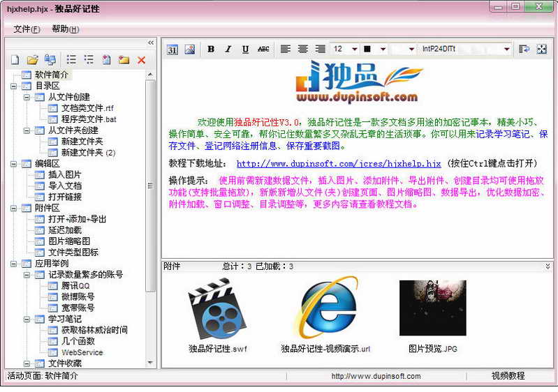Click 视频教程 in the status bar
Viewport: 558px width, 392px height.
click(x=508, y=376)
